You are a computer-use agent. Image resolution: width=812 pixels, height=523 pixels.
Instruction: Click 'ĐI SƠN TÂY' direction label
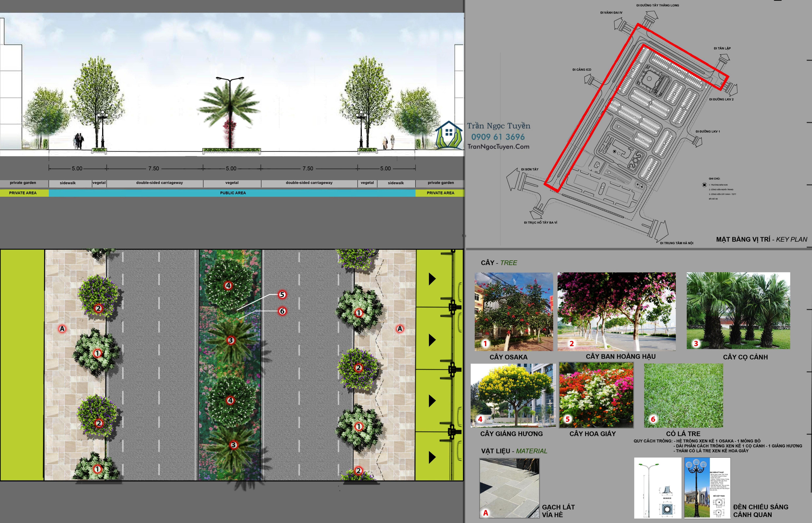[530, 169]
